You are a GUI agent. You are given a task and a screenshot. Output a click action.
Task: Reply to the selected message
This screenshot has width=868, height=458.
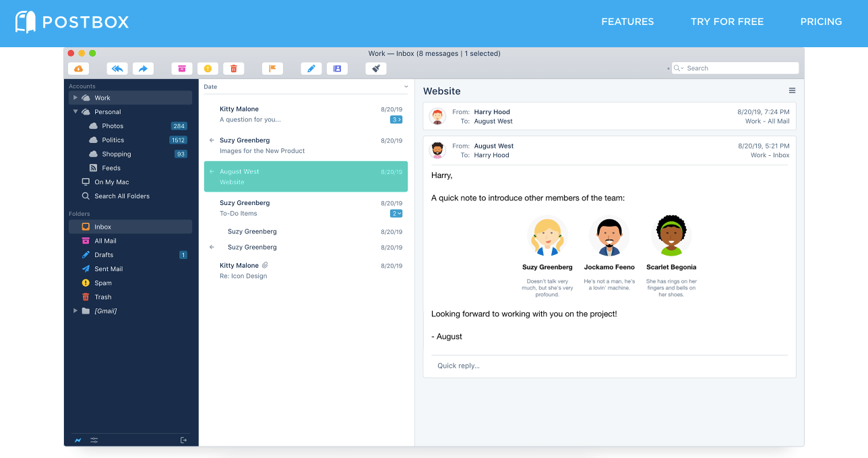pyautogui.click(x=117, y=68)
